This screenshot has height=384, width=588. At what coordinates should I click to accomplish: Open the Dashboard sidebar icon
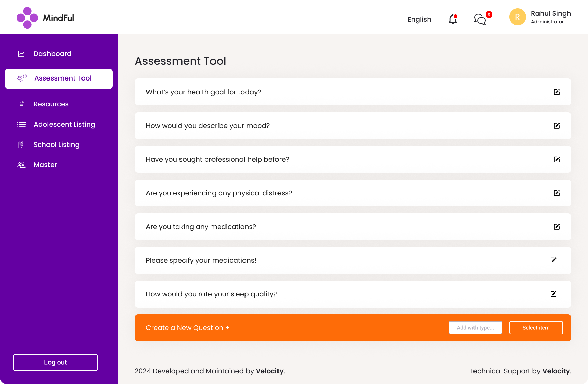[x=21, y=54]
